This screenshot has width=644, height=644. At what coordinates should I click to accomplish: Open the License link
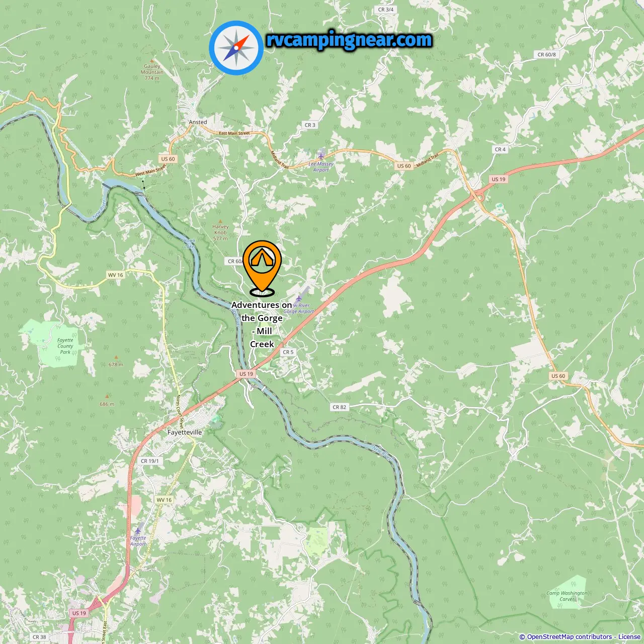[629, 637]
